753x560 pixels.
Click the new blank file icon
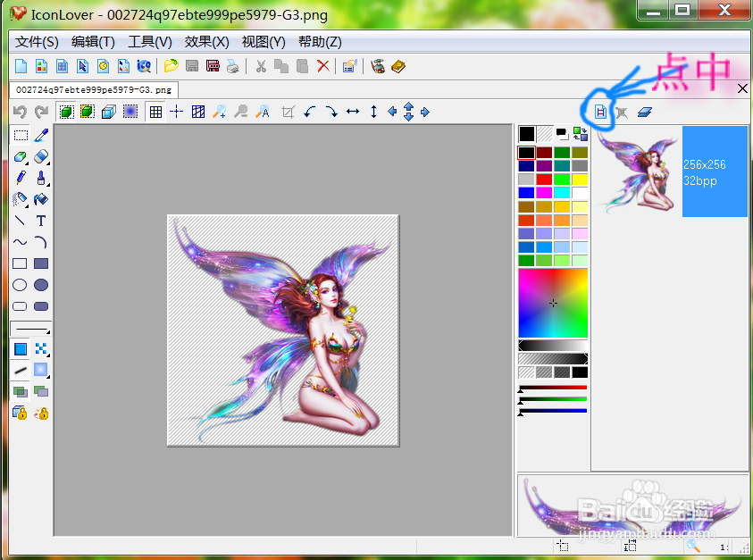(21, 66)
